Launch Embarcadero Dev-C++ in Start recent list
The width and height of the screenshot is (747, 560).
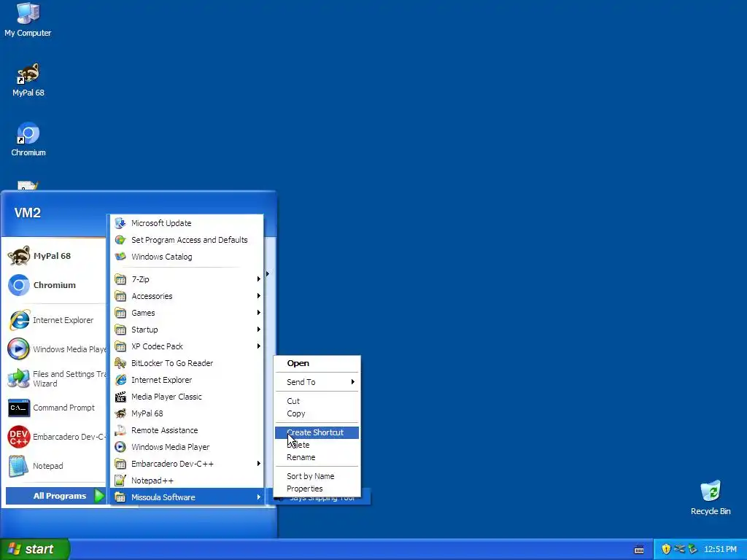point(55,437)
